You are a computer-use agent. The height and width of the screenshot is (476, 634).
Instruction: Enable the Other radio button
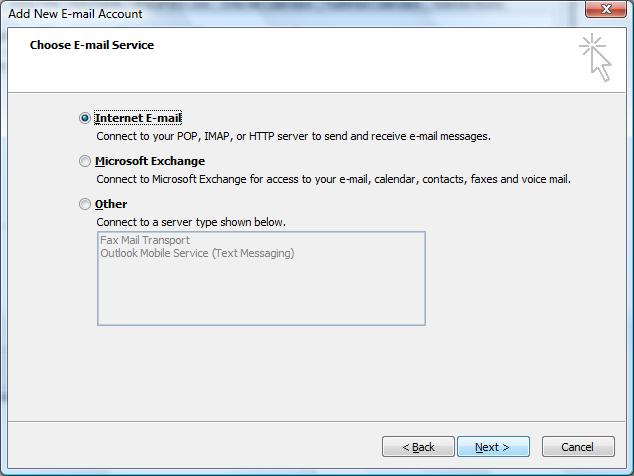pos(85,204)
